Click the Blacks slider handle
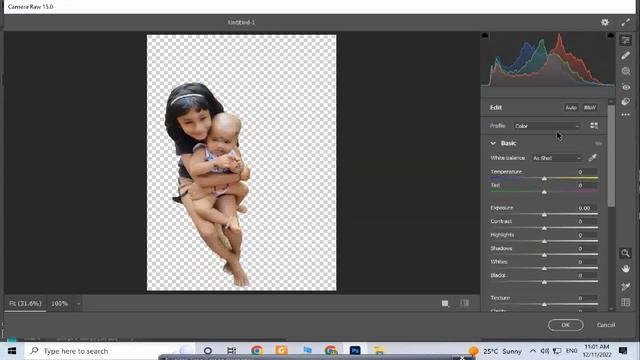This screenshot has width=640, height=360. pos(544,282)
